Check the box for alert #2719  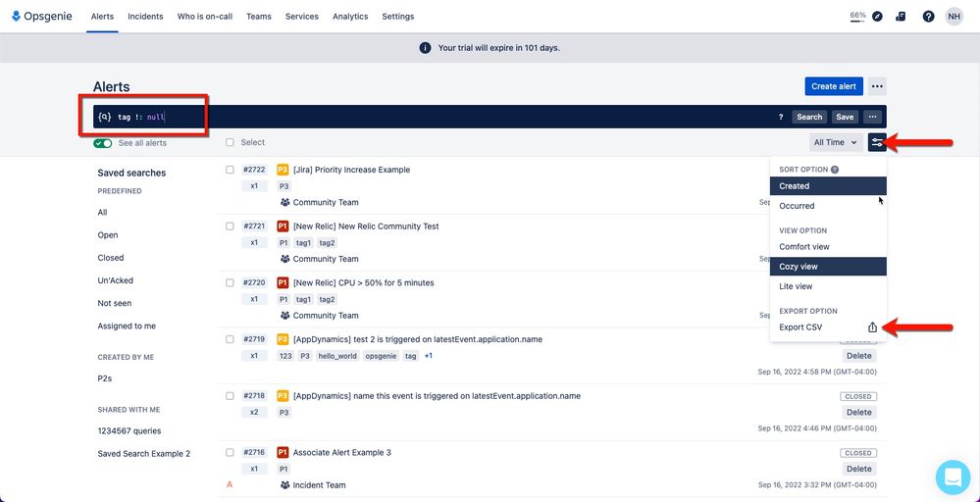(x=230, y=339)
